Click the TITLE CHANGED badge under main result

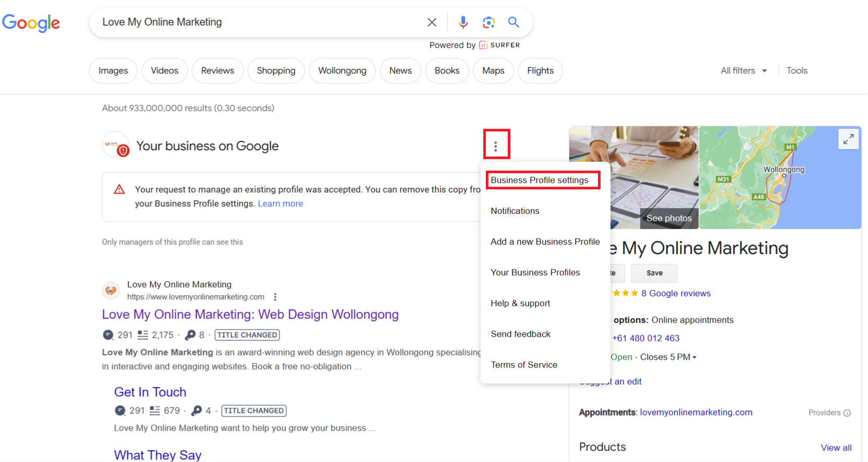[x=247, y=335]
